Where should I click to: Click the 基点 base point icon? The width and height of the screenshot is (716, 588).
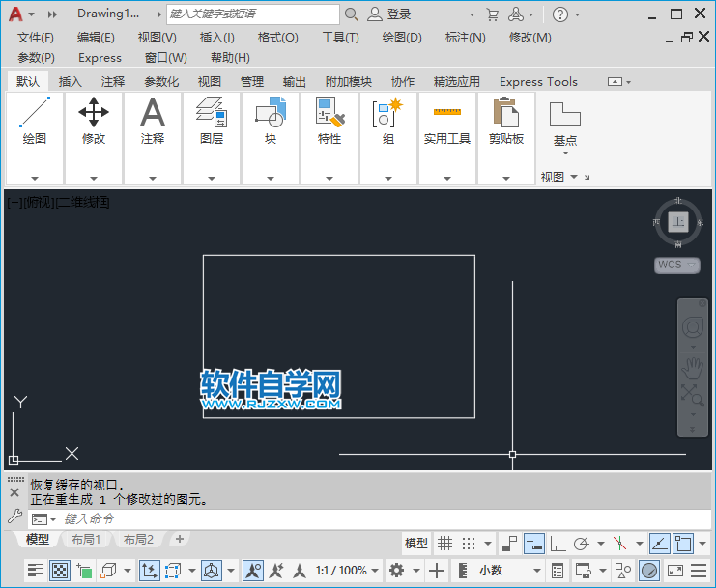point(565,114)
